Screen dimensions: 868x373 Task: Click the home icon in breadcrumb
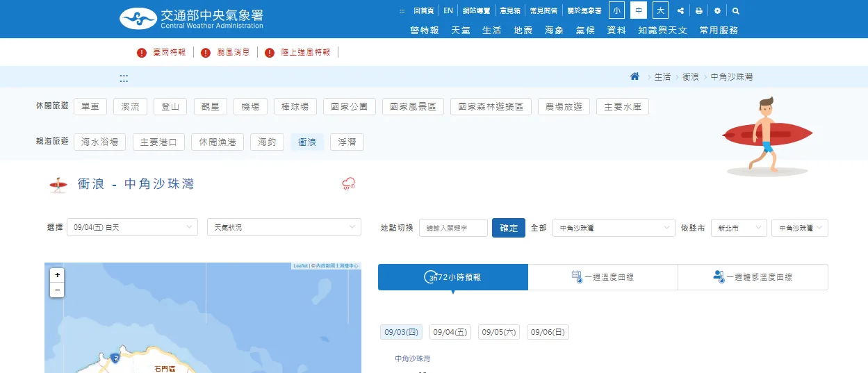coord(634,76)
